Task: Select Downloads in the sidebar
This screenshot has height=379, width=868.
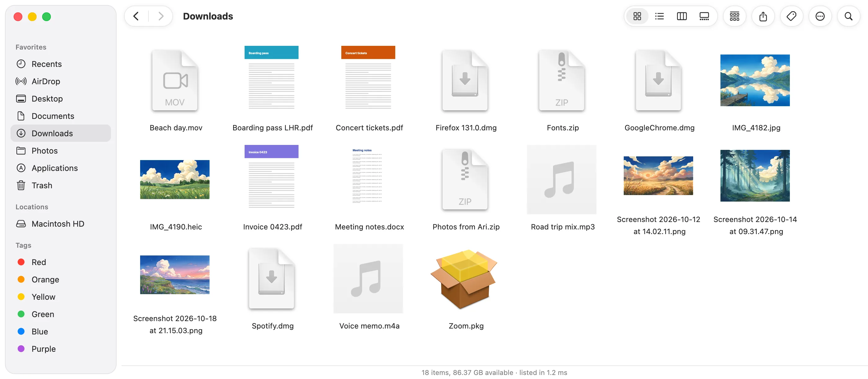Action: pyautogui.click(x=61, y=133)
